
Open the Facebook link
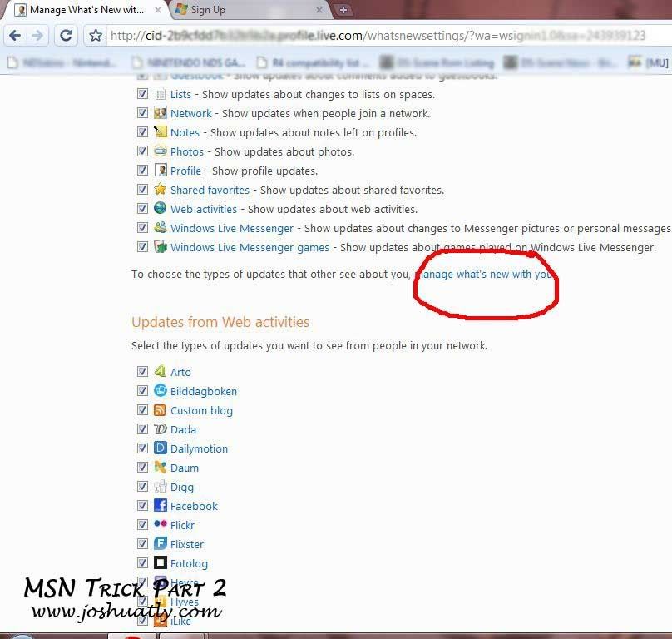(x=194, y=506)
